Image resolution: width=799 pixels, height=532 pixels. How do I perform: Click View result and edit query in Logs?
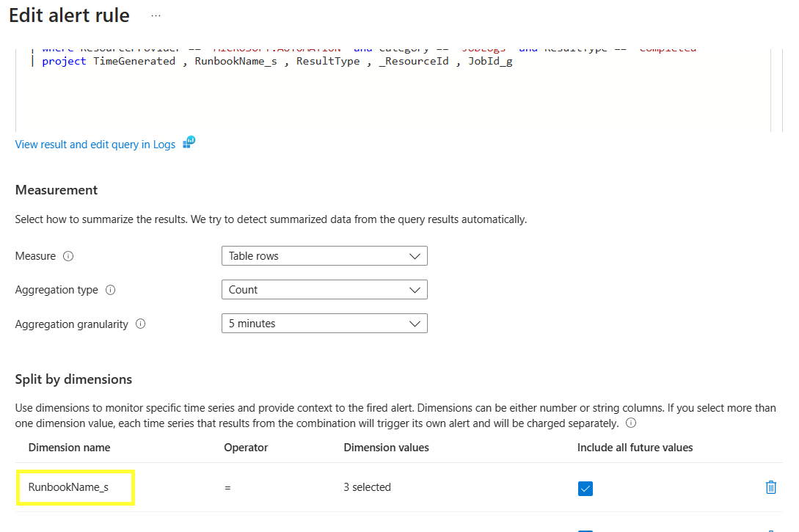pyautogui.click(x=95, y=144)
